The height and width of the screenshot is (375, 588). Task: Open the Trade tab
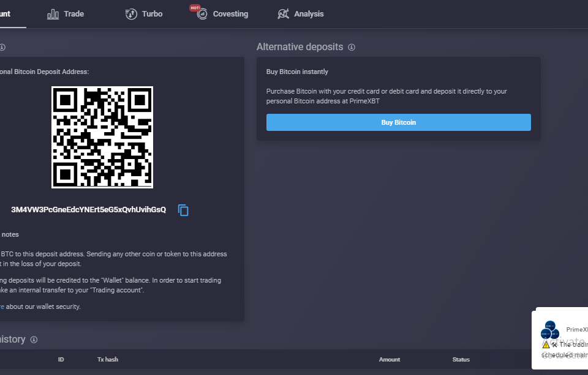coord(66,14)
